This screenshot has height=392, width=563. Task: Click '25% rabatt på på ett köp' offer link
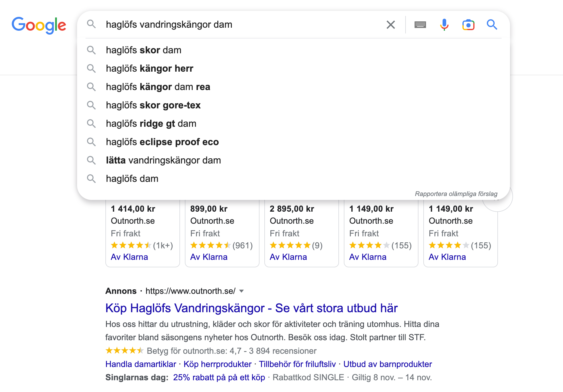(x=219, y=377)
